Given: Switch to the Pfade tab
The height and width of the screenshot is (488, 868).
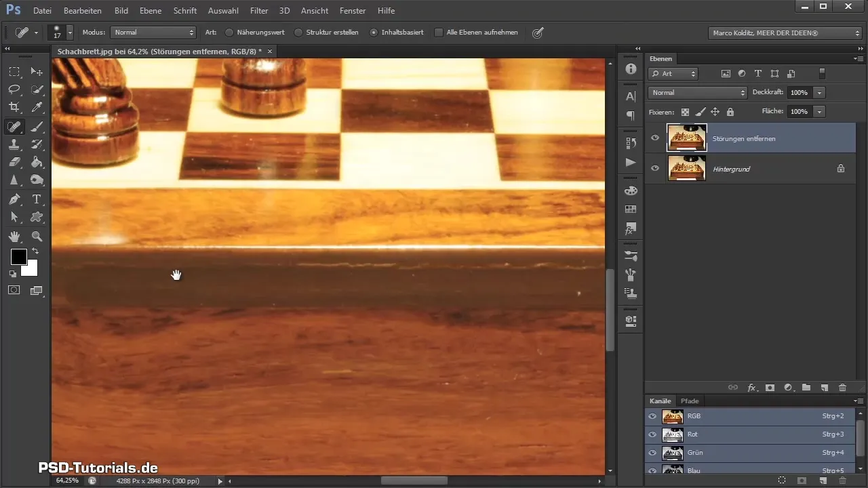Looking at the screenshot, I should click(690, 401).
